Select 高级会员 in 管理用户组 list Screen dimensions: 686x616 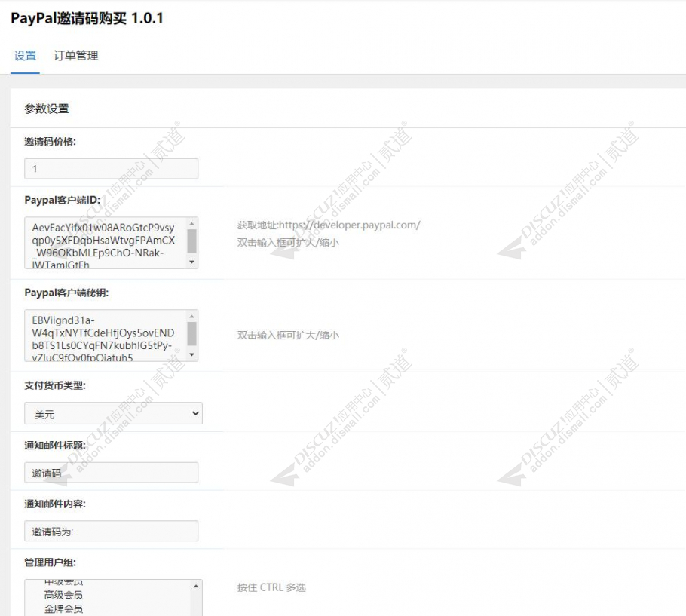63,595
